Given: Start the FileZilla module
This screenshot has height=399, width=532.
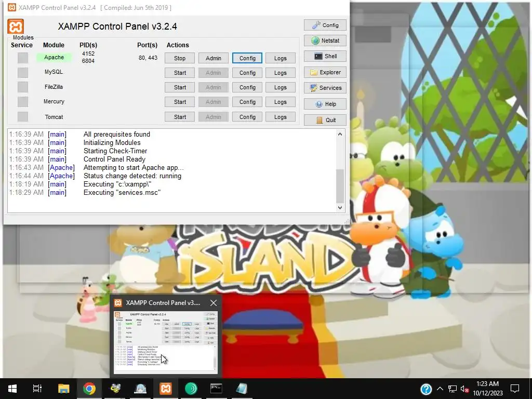Looking at the screenshot, I should tap(180, 87).
